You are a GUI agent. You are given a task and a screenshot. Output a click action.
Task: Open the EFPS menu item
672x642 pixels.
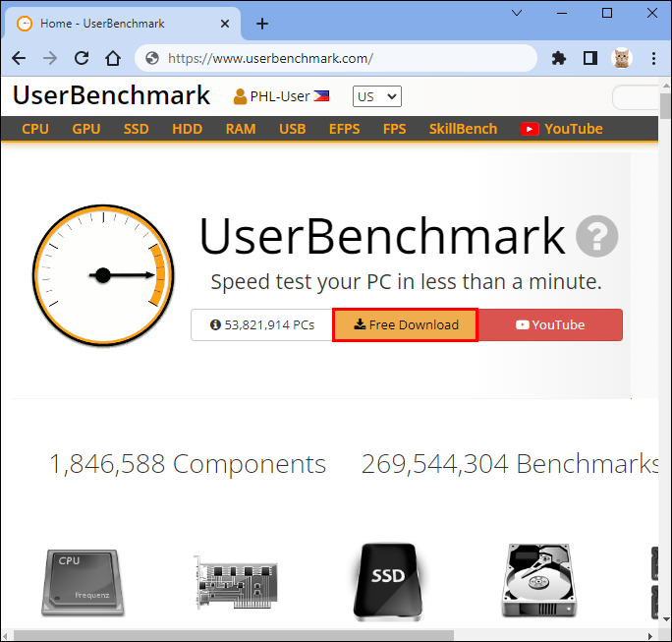(345, 129)
